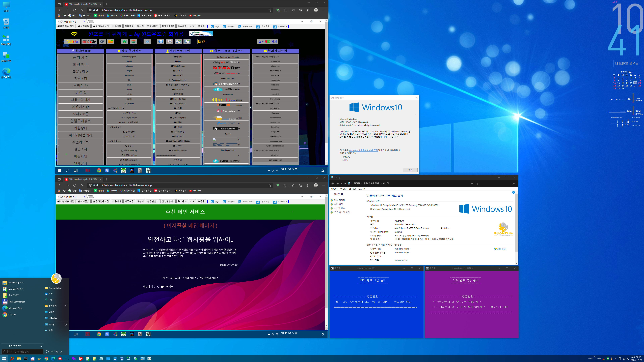The height and width of the screenshot is (362, 644).
Task: Open the DISM_백업 desktop shortcut
Action: (6, 40)
